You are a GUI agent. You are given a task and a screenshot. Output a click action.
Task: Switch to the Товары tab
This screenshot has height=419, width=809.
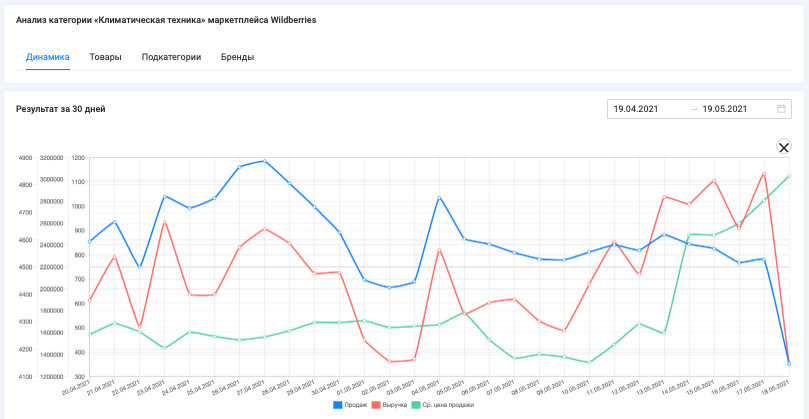click(105, 57)
